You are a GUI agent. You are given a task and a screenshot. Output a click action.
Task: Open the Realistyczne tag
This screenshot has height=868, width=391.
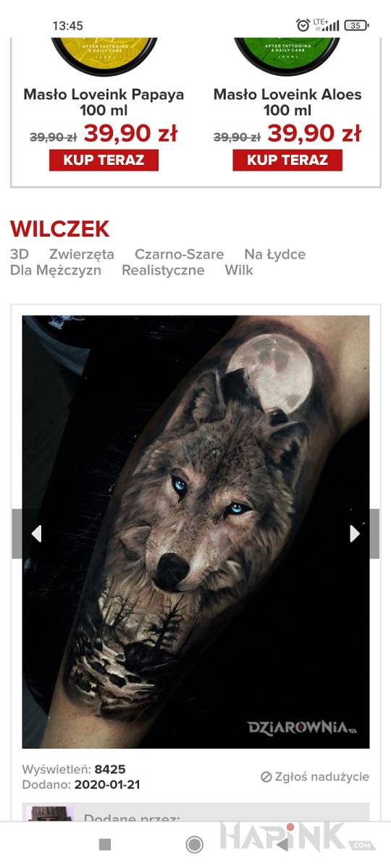point(163,271)
